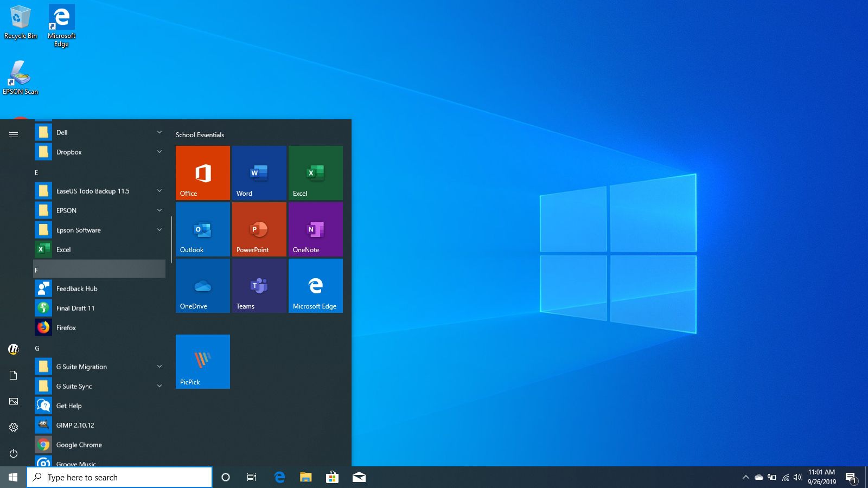Open Cortana from the taskbar
The height and width of the screenshot is (488, 868).
[x=226, y=477]
